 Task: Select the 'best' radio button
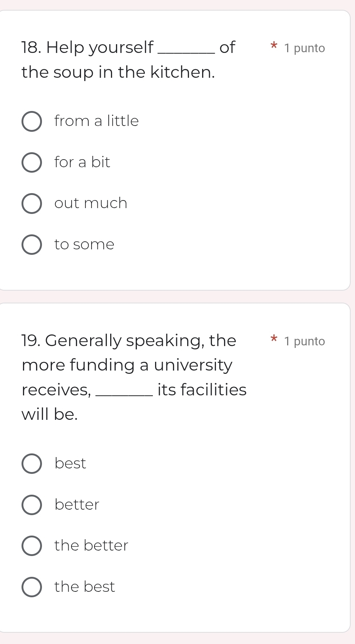pyautogui.click(x=32, y=464)
